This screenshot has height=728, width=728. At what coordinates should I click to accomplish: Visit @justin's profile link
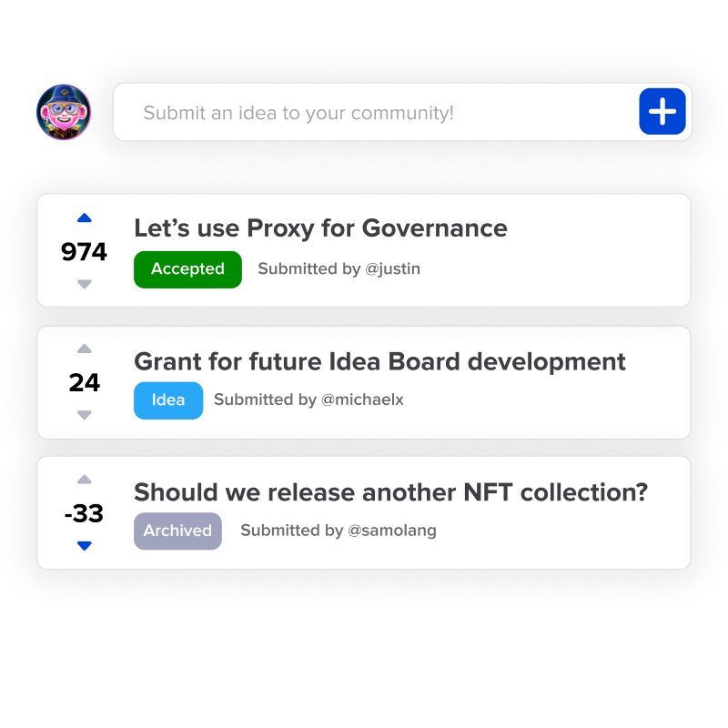click(393, 269)
